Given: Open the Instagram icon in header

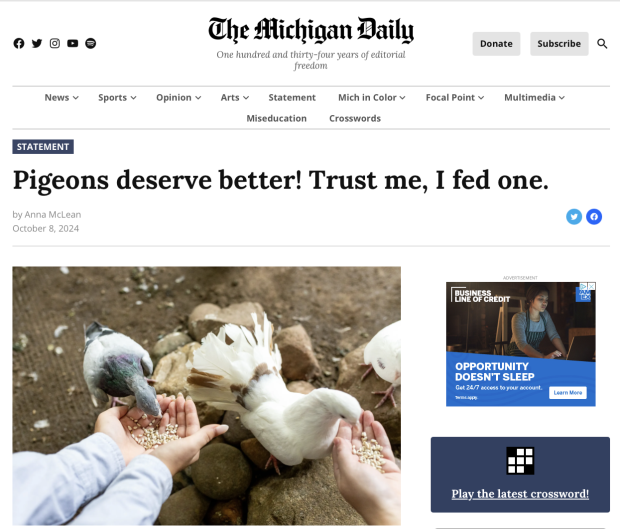Looking at the screenshot, I should pyautogui.click(x=55, y=43).
